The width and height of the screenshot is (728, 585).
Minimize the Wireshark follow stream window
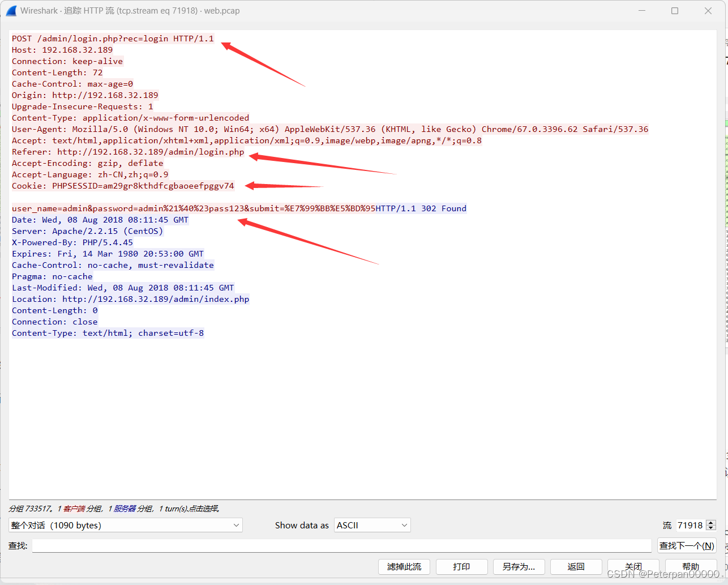pyautogui.click(x=642, y=10)
